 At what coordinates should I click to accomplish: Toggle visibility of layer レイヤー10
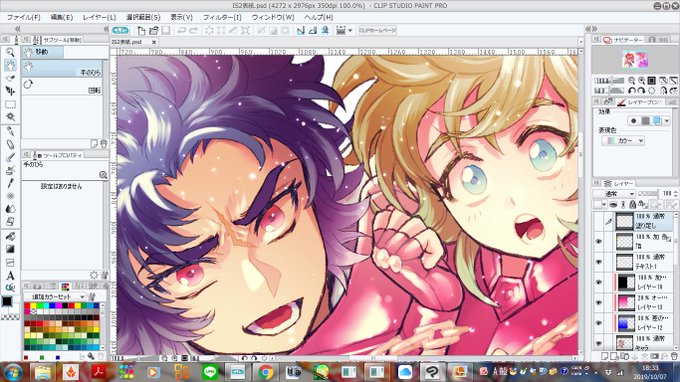click(x=599, y=282)
